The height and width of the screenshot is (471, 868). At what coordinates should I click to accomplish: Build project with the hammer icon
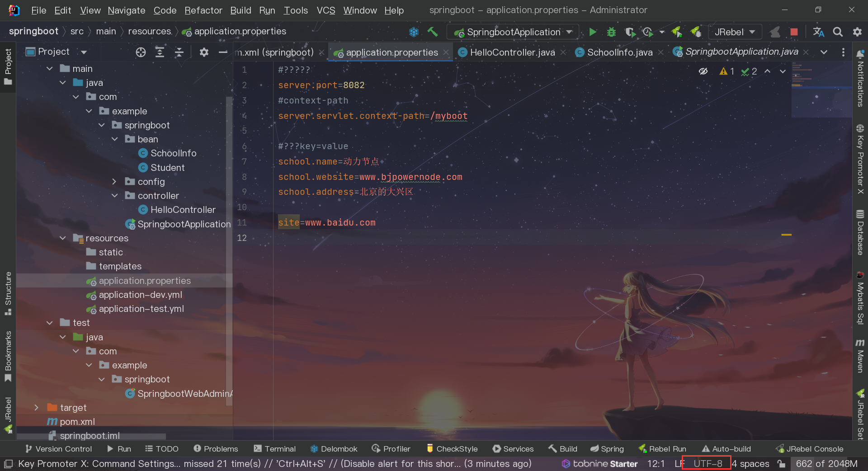coord(433,32)
